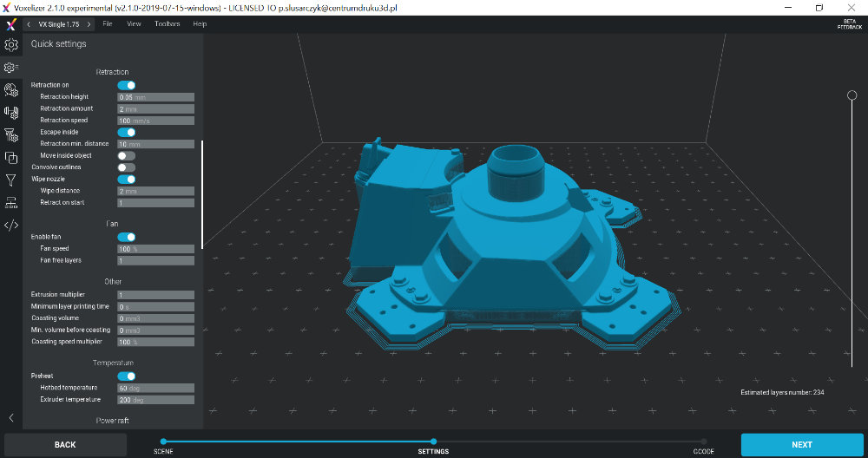Turn off the Preheat toggle
Viewport: 868px width, 458px height.
127,376
